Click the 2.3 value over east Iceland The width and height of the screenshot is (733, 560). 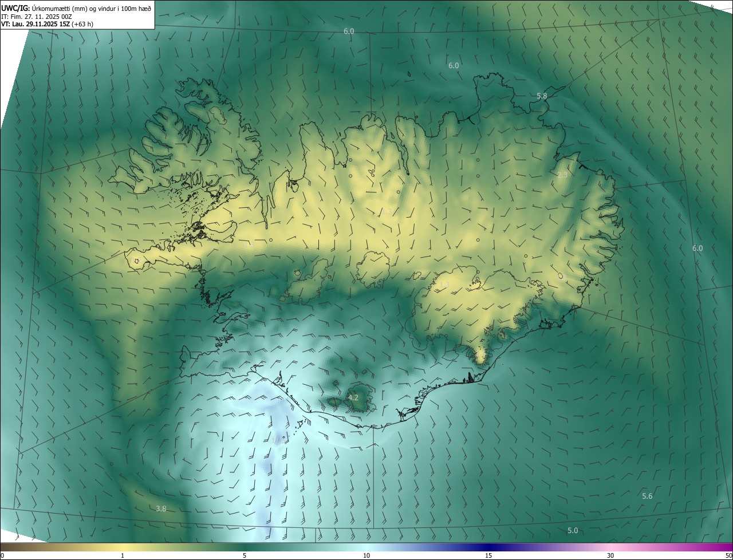point(562,175)
